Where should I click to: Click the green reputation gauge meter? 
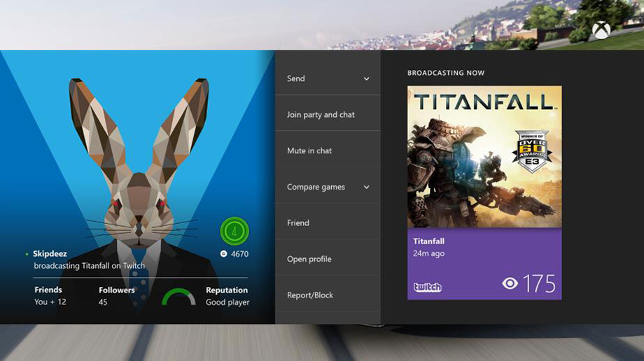(178, 297)
